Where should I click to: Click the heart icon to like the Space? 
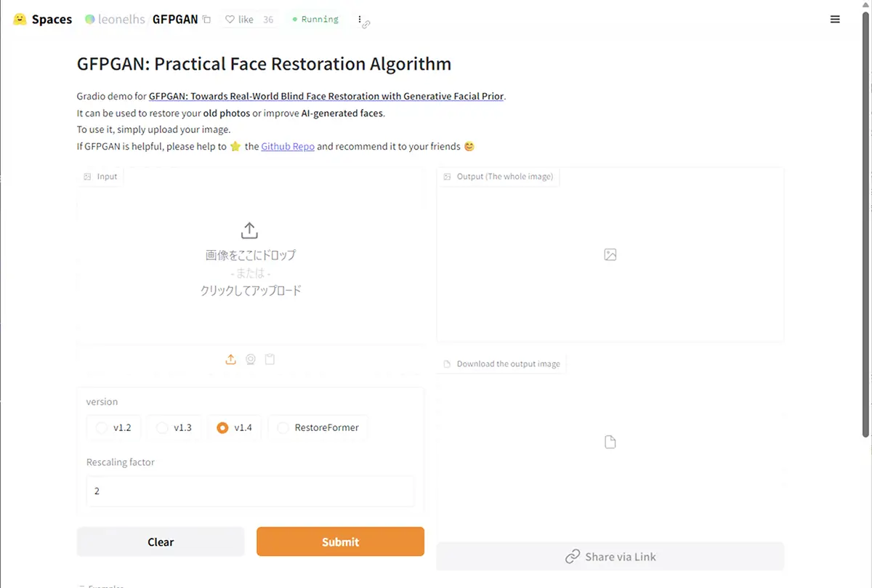[x=230, y=19]
